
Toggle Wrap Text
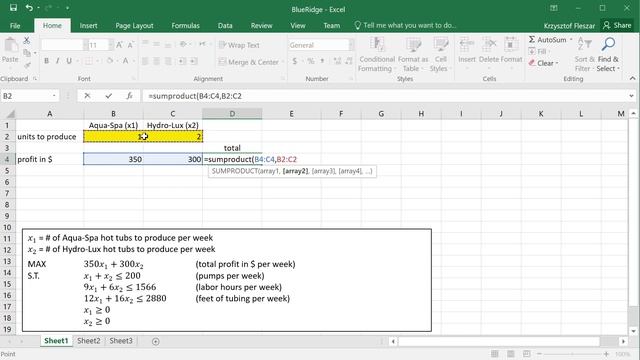click(239, 45)
